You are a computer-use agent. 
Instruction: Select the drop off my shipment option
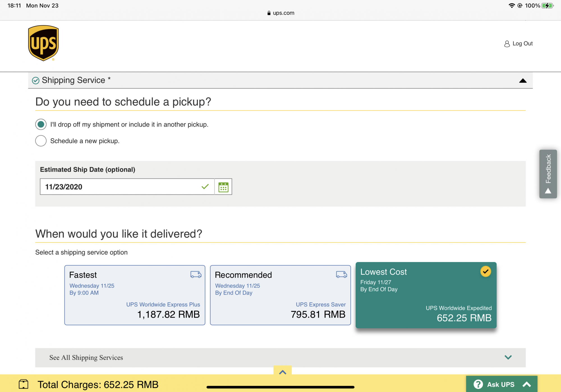tap(41, 124)
